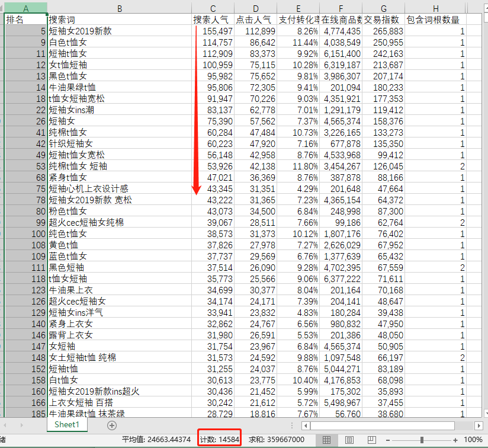The height and width of the screenshot is (448, 488).
Task: Select trade index value 213,687
Action: tap(383, 65)
